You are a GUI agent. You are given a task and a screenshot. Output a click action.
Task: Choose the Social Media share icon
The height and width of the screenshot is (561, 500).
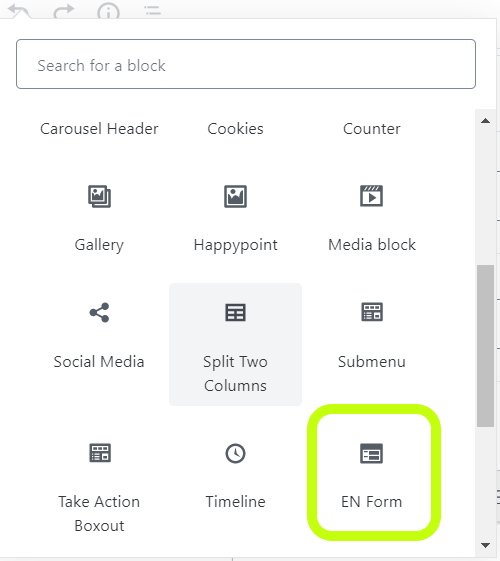coord(99,312)
